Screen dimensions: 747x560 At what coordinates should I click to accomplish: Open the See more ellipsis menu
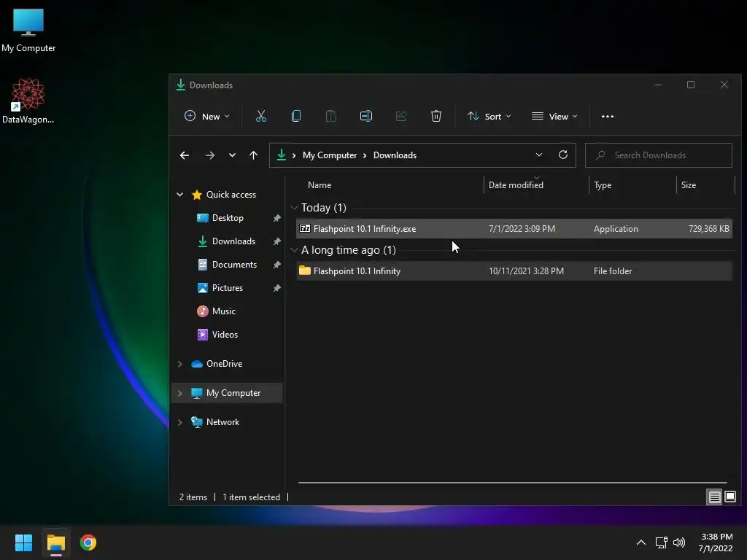pyautogui.click(x=608, y=116)
